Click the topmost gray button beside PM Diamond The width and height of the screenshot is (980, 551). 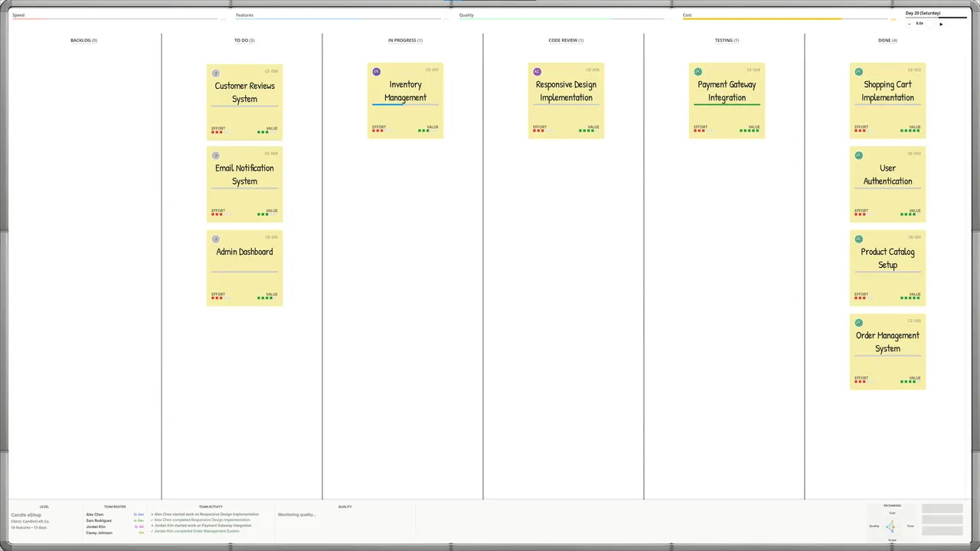coord(942,508)
